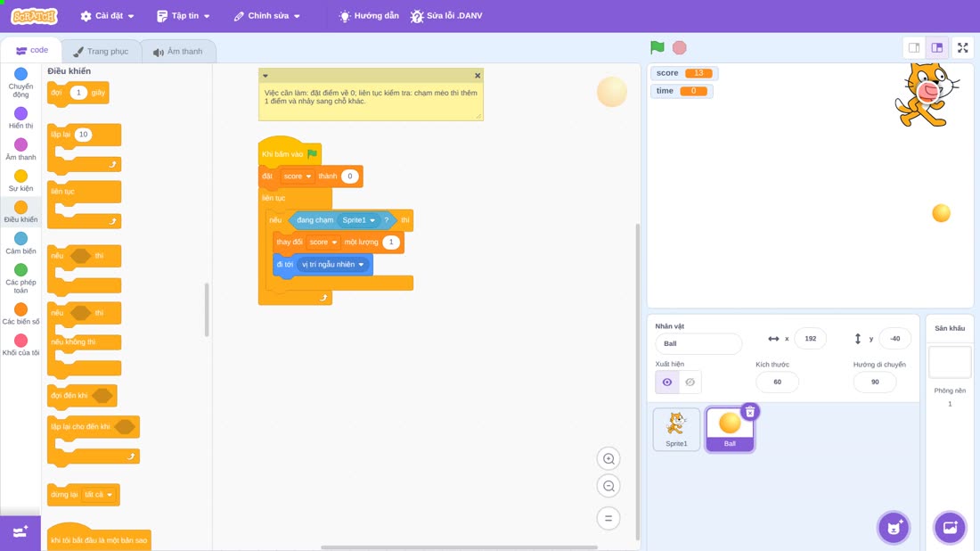The height and width of the screenshot is (551, 980).
Task: Switch to the Âm thanh tab
Action: (178, 52)
